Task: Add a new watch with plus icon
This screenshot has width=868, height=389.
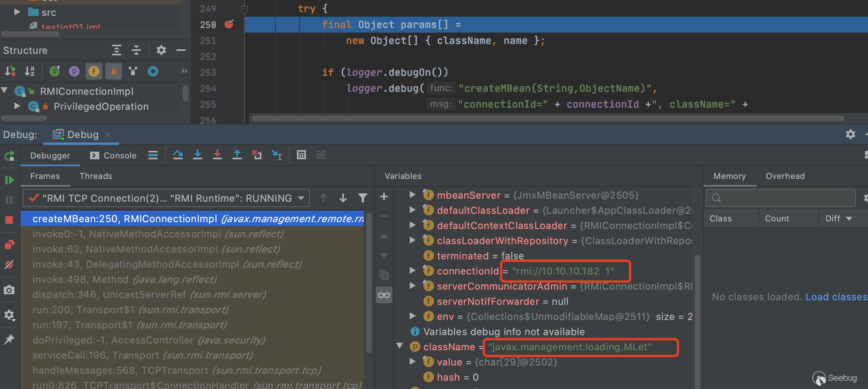Action: click(x=384, y=196)
